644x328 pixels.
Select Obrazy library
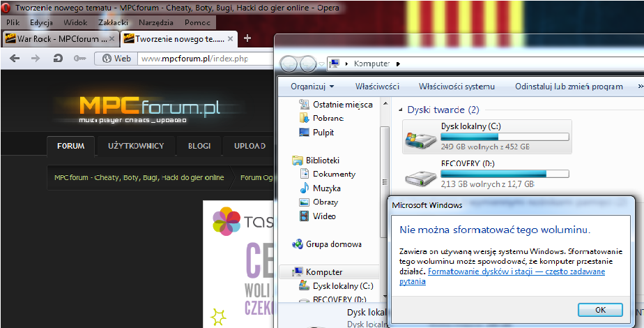click(x=319, y=202)
